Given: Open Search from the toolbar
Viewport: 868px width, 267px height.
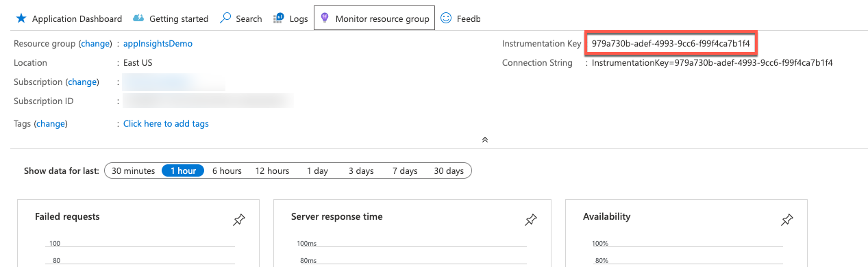Looking at the screenshot, I should point(241,18).
